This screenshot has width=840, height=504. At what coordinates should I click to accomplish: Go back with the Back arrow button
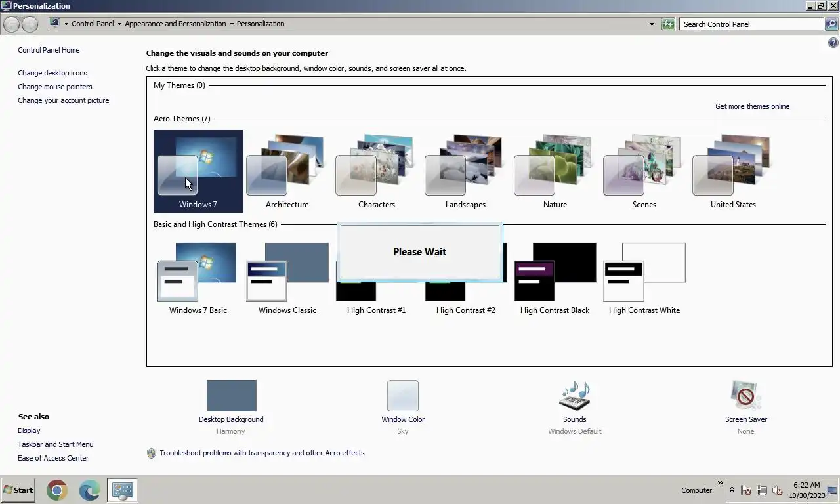[11, 24]
